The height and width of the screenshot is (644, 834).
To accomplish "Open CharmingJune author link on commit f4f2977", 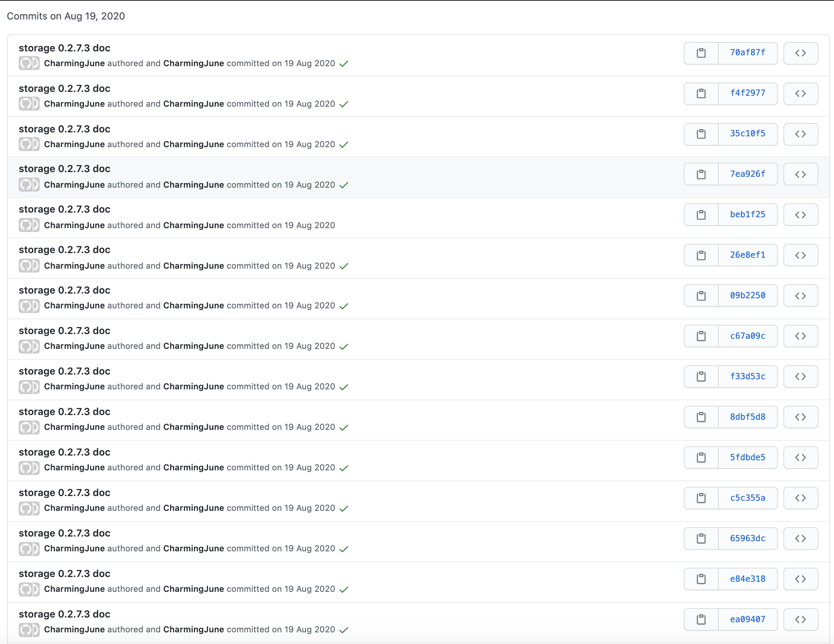I will pyautogui.click(x=74, y=104).
